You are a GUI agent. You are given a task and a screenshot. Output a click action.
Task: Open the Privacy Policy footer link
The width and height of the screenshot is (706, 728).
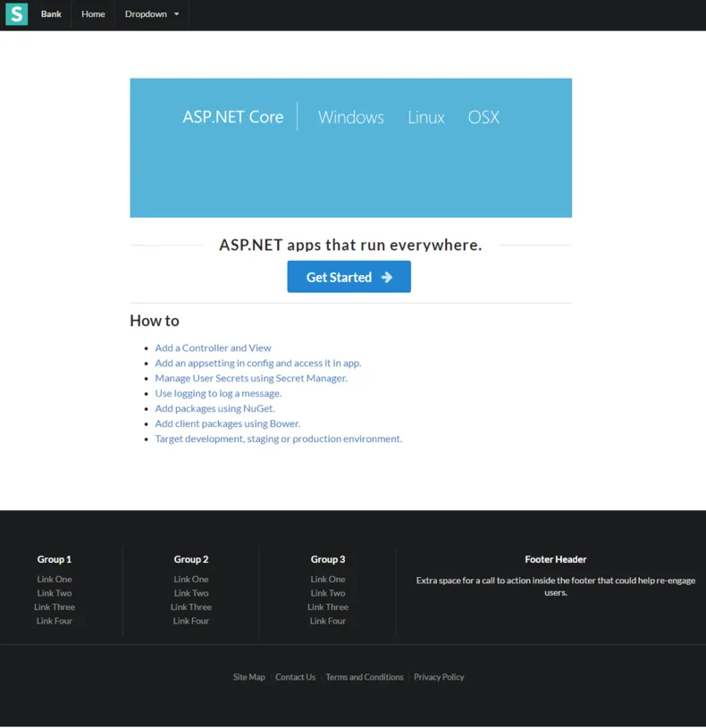point(439,677)
